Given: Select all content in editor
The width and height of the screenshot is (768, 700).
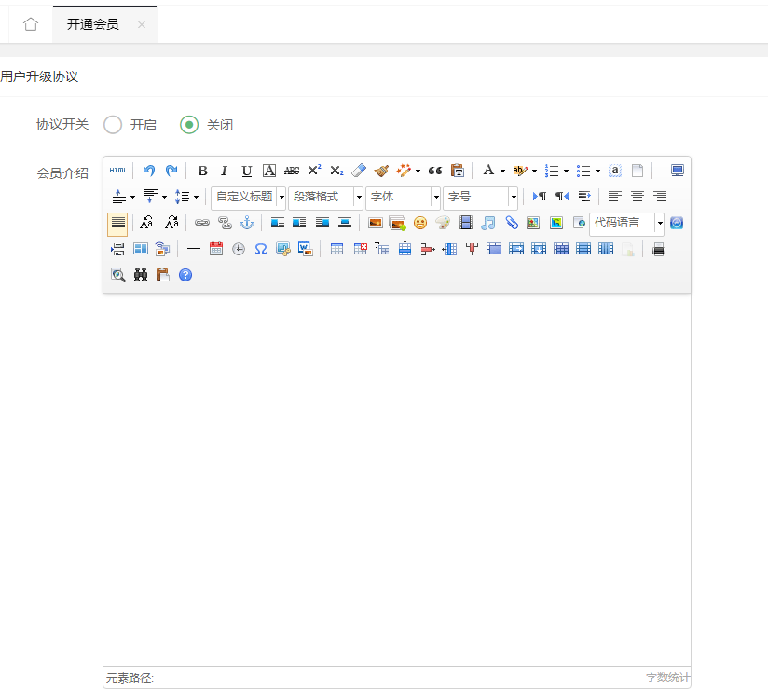Looking at the screenshot, I should (x=615, y=171).
